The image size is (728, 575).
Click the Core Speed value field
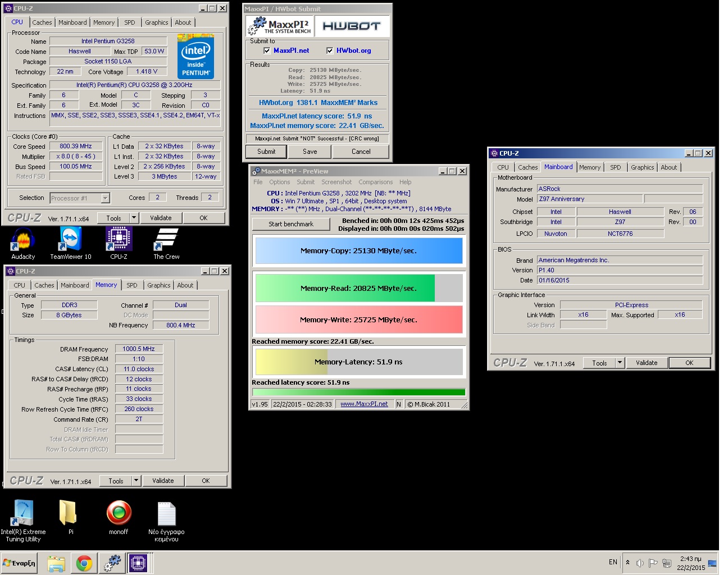click(76, 146)
